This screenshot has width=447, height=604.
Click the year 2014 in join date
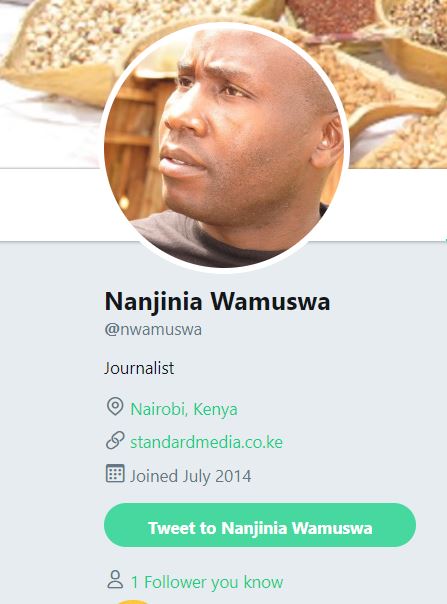pyautogui.click(x=233, y=476)
